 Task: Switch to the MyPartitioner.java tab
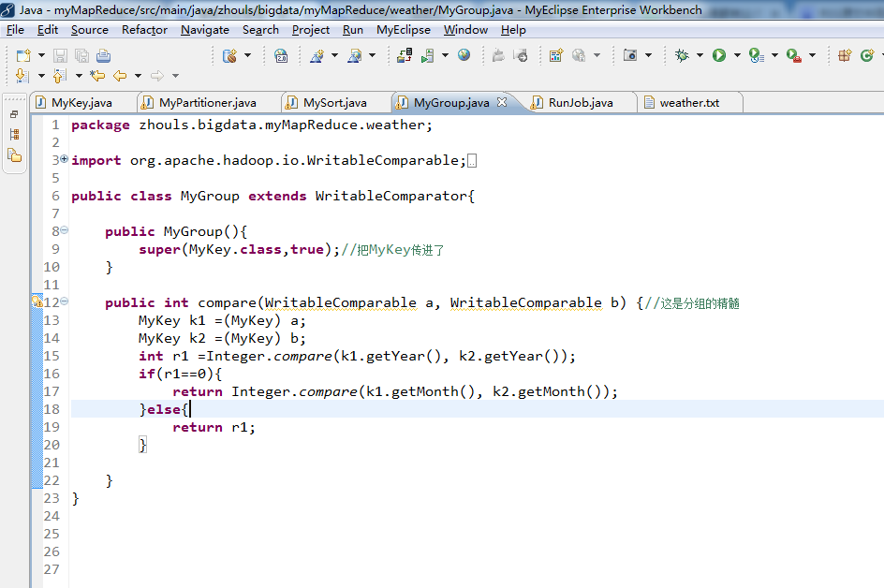point(208,103)
